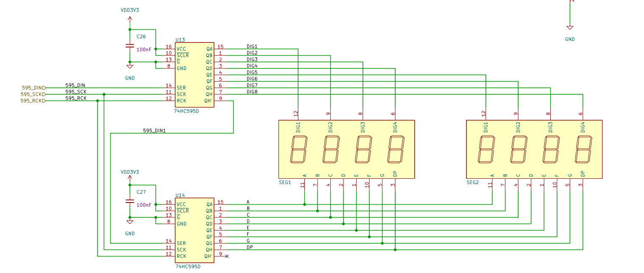Select the VDD3V3 power arrow above C26

[x=130, y=19]
